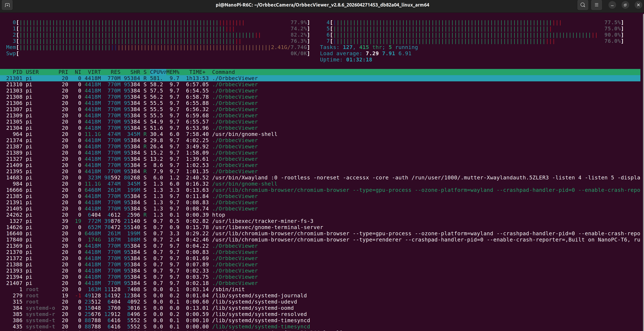
Task: Sort by the MEM% column header
Action: [x=173, y=72]
